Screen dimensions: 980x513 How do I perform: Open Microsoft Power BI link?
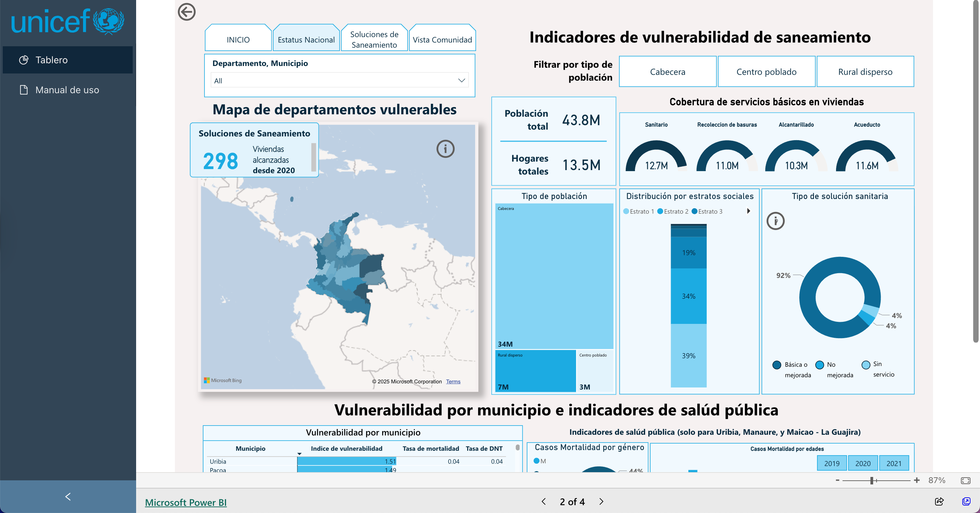186,502
